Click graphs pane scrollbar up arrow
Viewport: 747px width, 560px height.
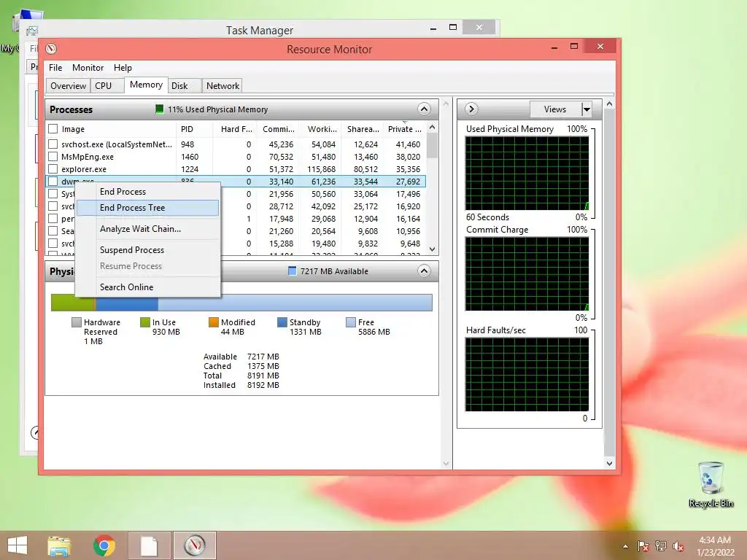609,104
